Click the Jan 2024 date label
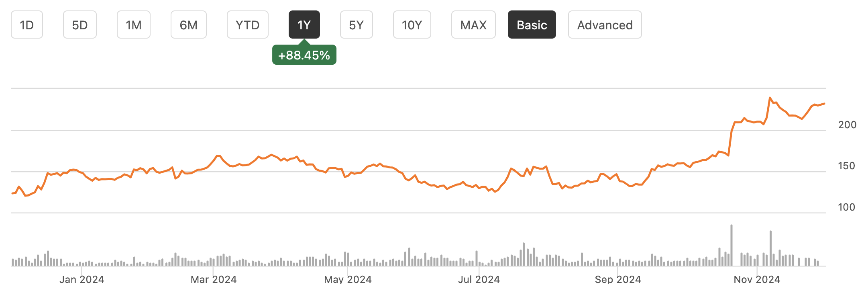This screenshot has width=868, height=295. (82, 279)
